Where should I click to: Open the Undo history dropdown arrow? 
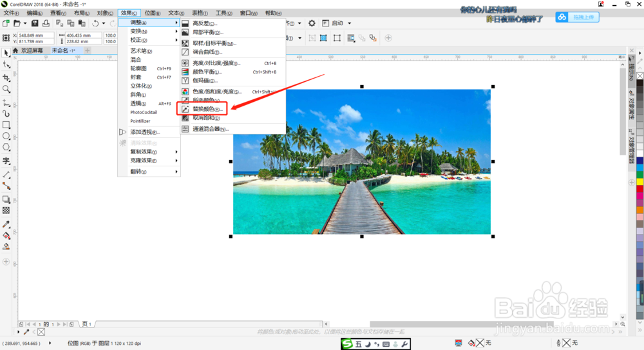click(x=104, y=23)
